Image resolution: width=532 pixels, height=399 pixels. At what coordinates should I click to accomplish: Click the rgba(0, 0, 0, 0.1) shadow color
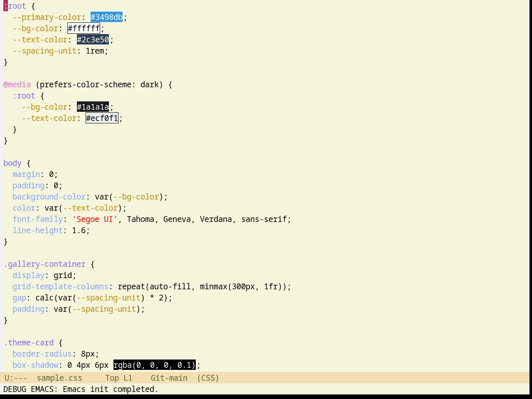(x=154, y=365)
